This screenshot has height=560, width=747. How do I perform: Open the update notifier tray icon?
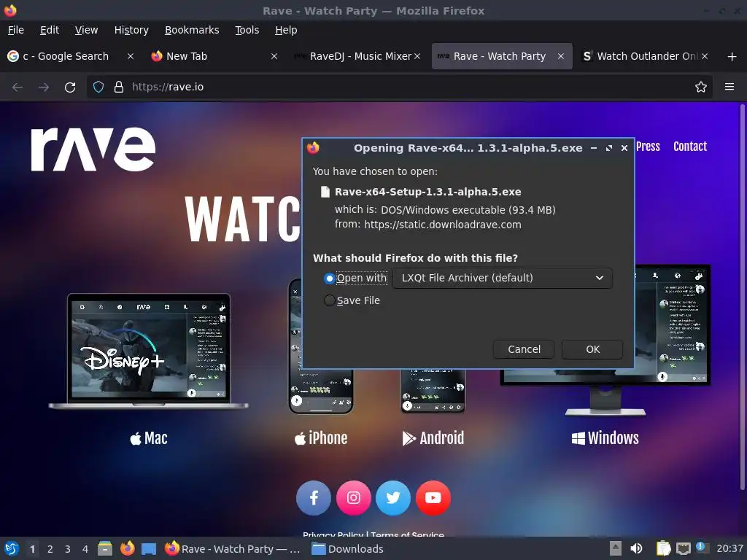pyautogui.click(x=702, y=548)
